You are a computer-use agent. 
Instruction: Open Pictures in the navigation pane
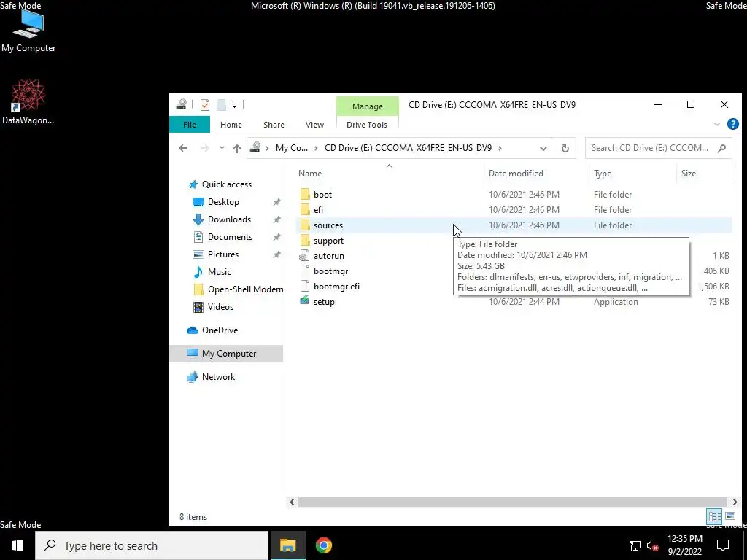pos(223,254)
